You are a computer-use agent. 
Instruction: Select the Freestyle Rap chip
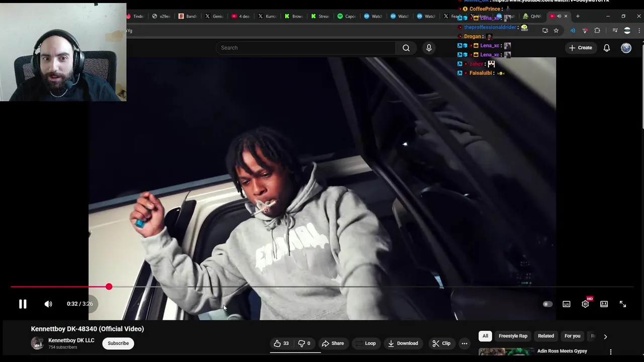point(513,336)
